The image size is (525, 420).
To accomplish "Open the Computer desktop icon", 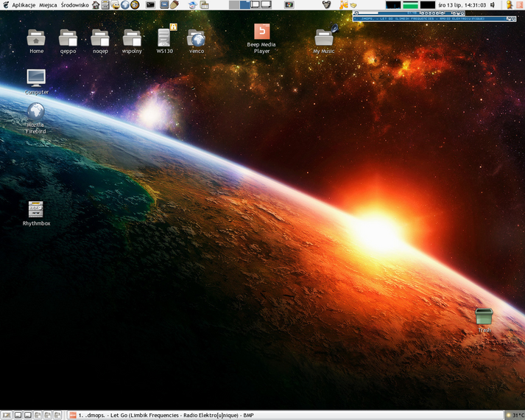I will tap(36, 82).
